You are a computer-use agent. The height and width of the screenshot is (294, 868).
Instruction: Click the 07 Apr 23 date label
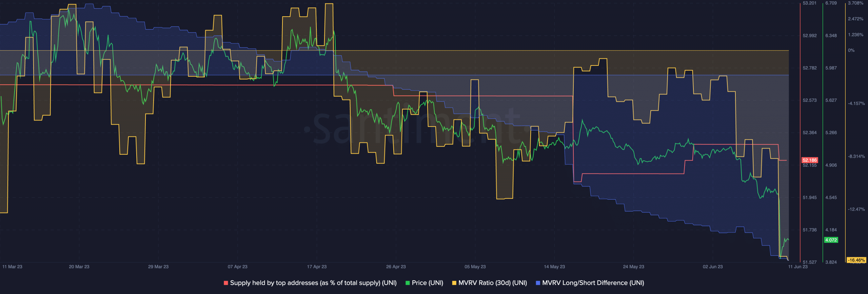point(238,267)
